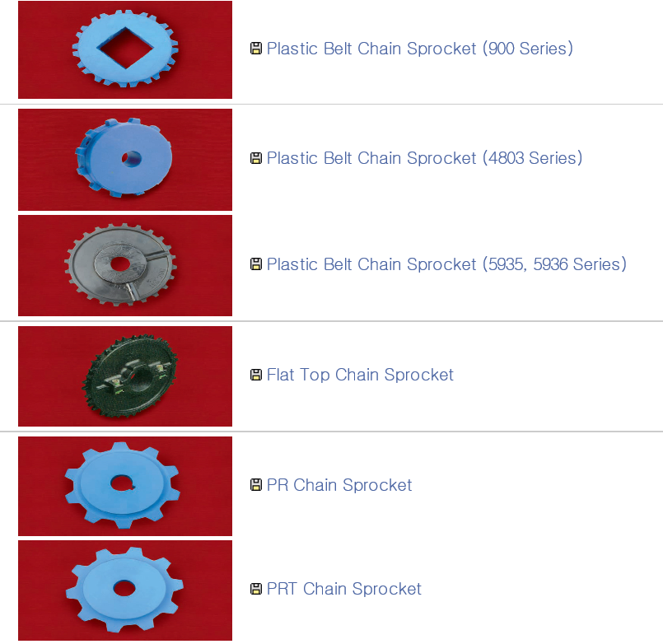Click the save icon beside the 900 Series sprocket
Image resolution: width=663 pixels, height=644 pixels.
pyautogui.click(x=256, y=49)
